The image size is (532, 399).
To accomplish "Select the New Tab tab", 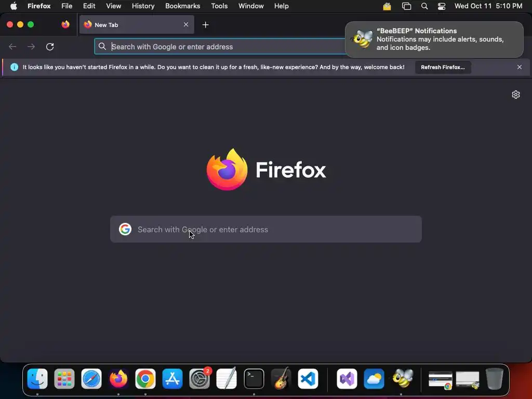I will [137, 24].
